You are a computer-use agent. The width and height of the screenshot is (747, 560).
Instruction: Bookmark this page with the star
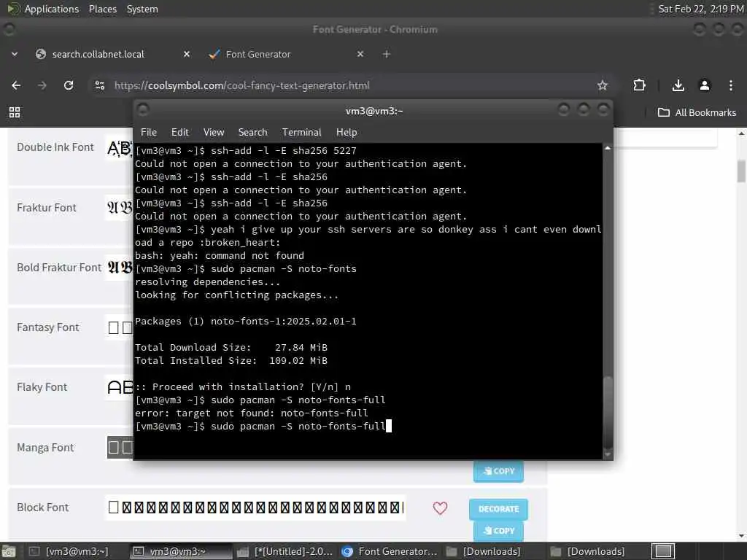pos(602,85)
